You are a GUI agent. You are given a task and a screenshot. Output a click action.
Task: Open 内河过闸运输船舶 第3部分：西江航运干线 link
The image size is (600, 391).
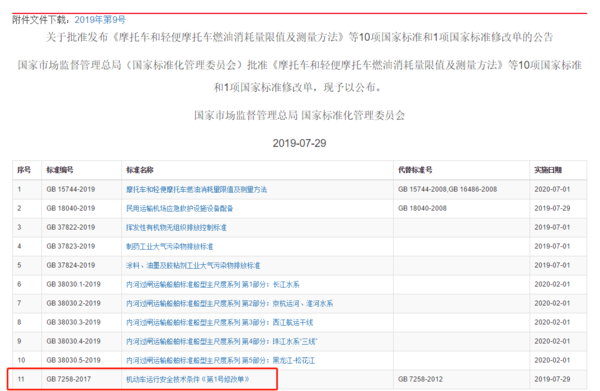pos(220,323)
